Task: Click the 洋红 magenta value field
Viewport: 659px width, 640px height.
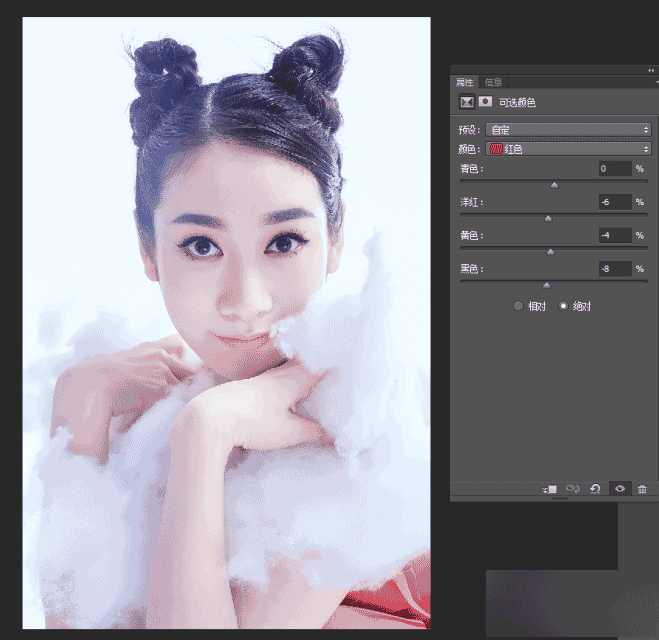Action: click(x=614, y=202)
